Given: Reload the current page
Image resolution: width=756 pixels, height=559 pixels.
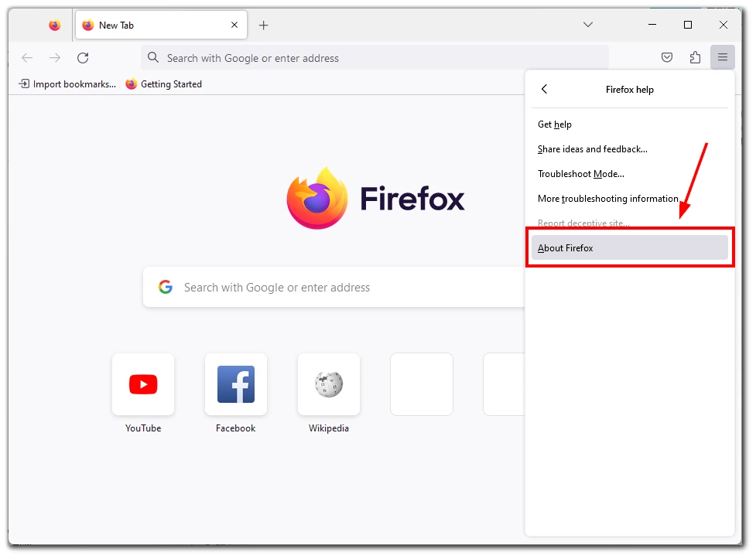Looking at the screenshot, I should tap(83, 58).
